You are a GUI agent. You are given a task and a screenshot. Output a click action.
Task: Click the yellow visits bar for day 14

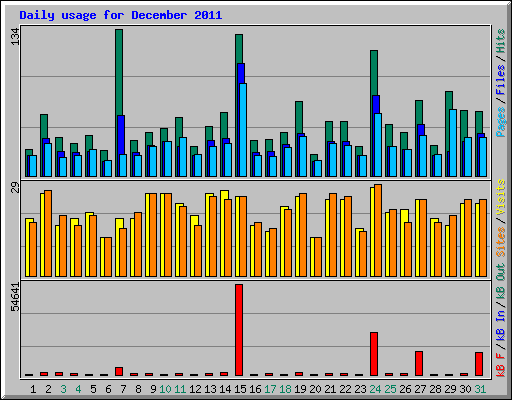pyautogui.click(x=223, y=195)
